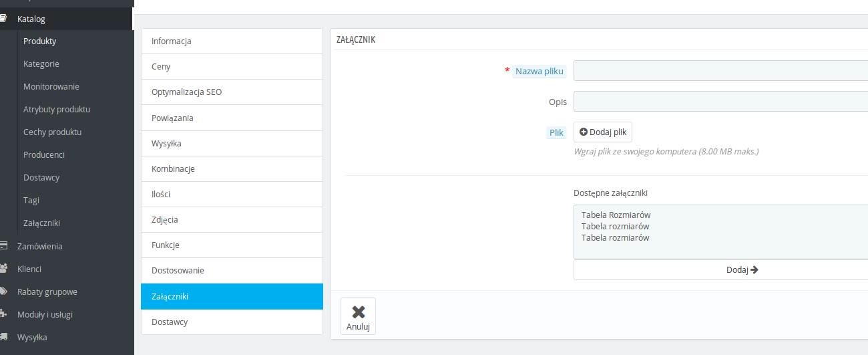Click the plus icon on Dodaj plik
Viewport: 868px width, 355px height.
pyautogui.click(x=583, y=132)
